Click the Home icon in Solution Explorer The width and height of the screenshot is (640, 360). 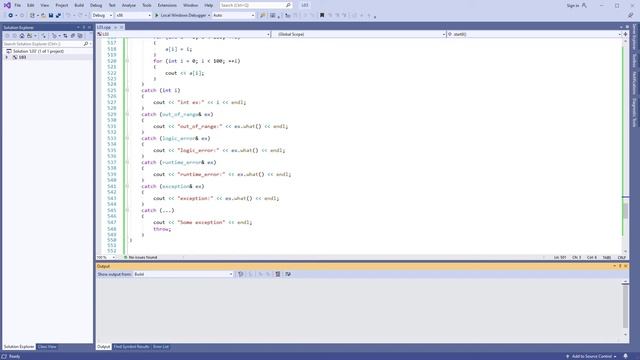click(x=22, y=36)
